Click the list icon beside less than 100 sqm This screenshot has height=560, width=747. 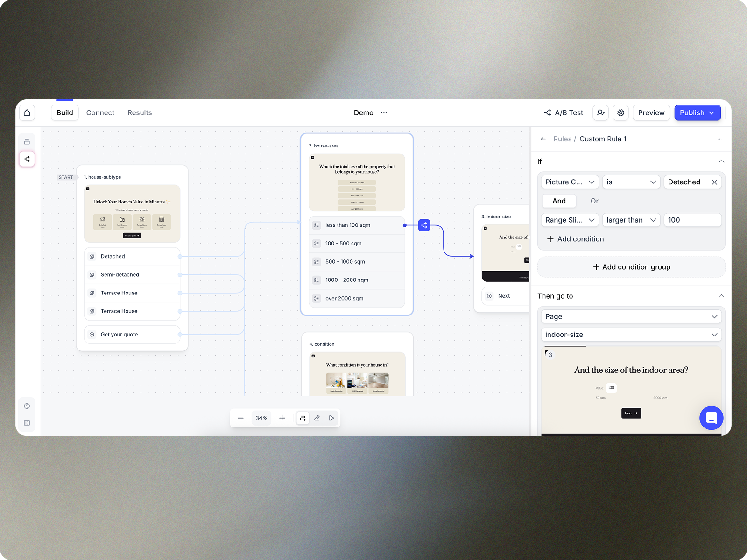pos(317,225)
